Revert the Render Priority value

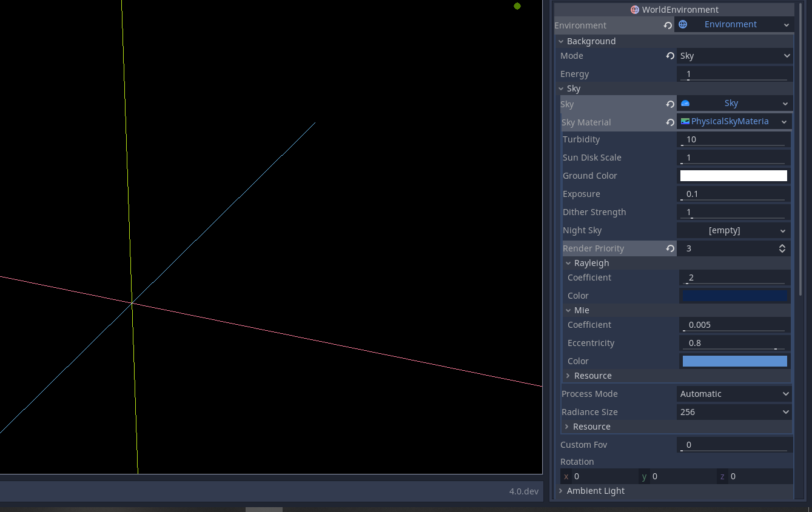click(x=670, y=248)
